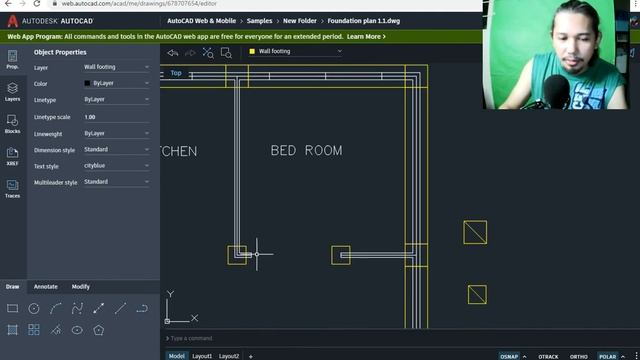This screenshot has width=640, height=360.
Task: Click the Learn More link
Action: tap(366, 37)
